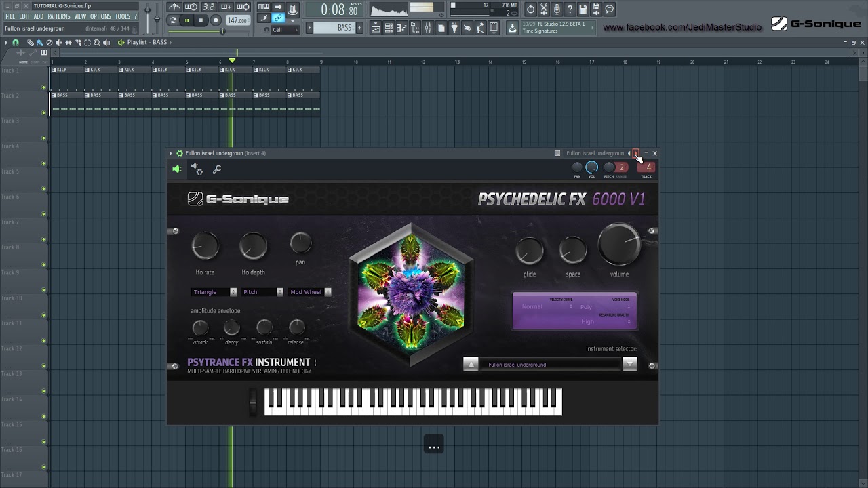Click the render/export save-as icon
The image size is (868, 488).
point(596,9)
